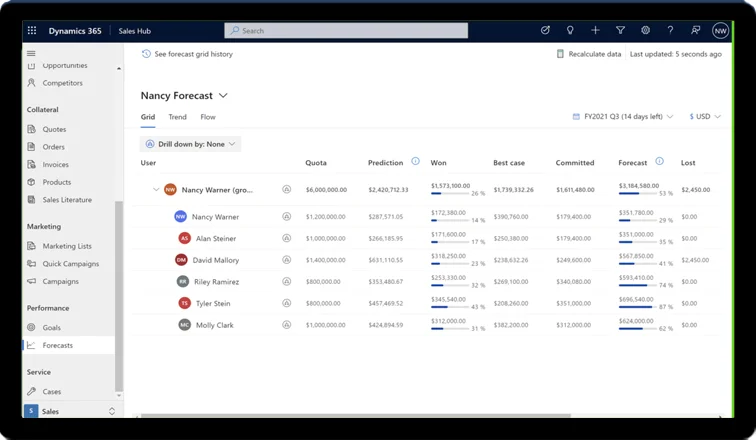Click the Search input field
Screen dimensions: 756x440
[x=346, y=31]
